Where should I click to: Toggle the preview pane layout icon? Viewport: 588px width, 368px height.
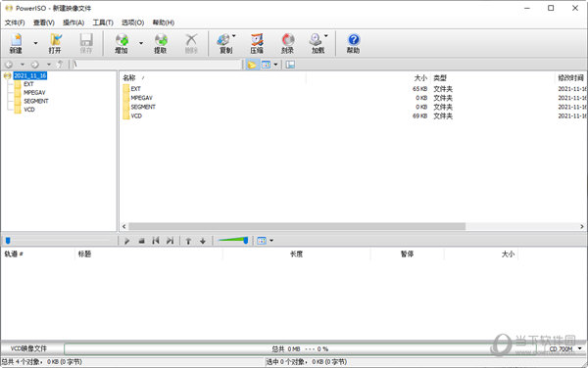[290, 65]
